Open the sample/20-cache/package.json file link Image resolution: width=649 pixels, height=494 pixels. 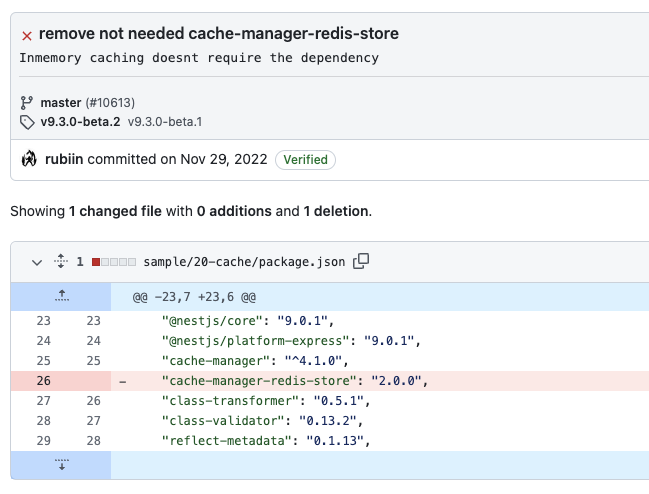click(x=244, y=262)
